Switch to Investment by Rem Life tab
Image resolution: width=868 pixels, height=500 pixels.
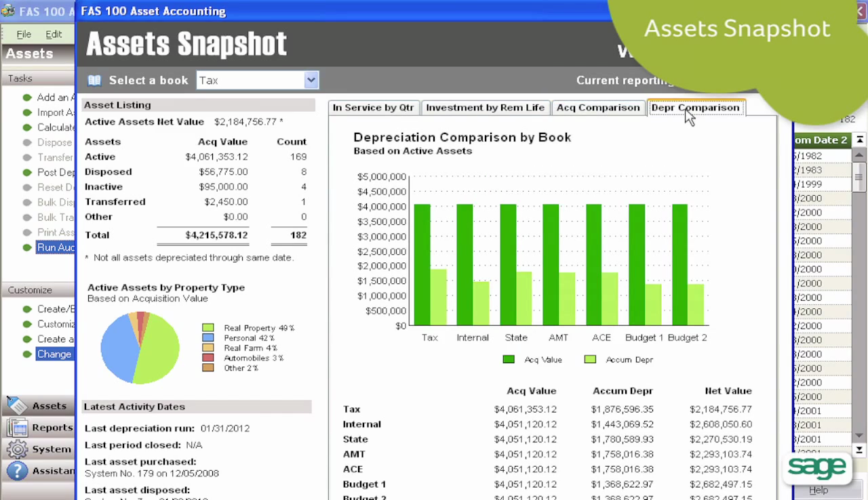(485, 108)
